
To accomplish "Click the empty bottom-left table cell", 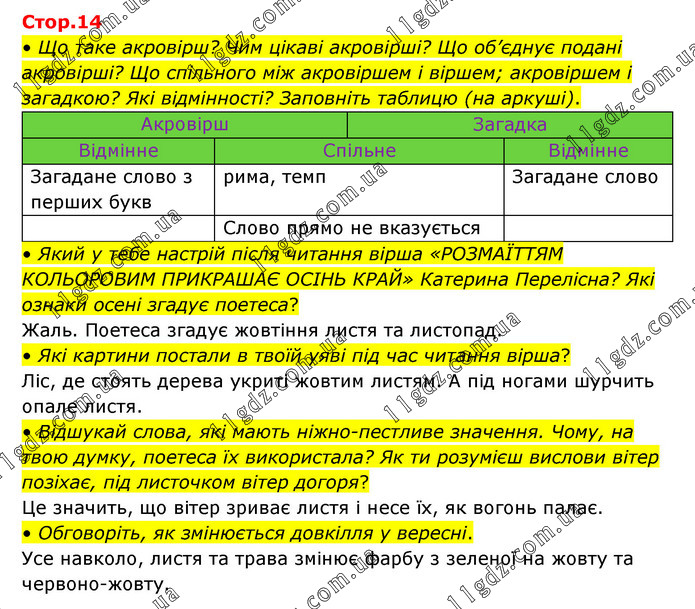I will (x=118, y=228).
